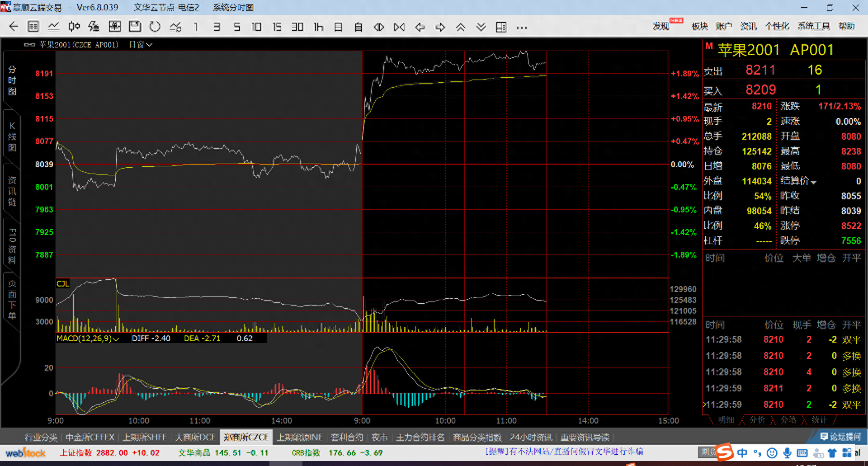
Task: Select the 10-minute period icon
Action: [x=257, y=27]
